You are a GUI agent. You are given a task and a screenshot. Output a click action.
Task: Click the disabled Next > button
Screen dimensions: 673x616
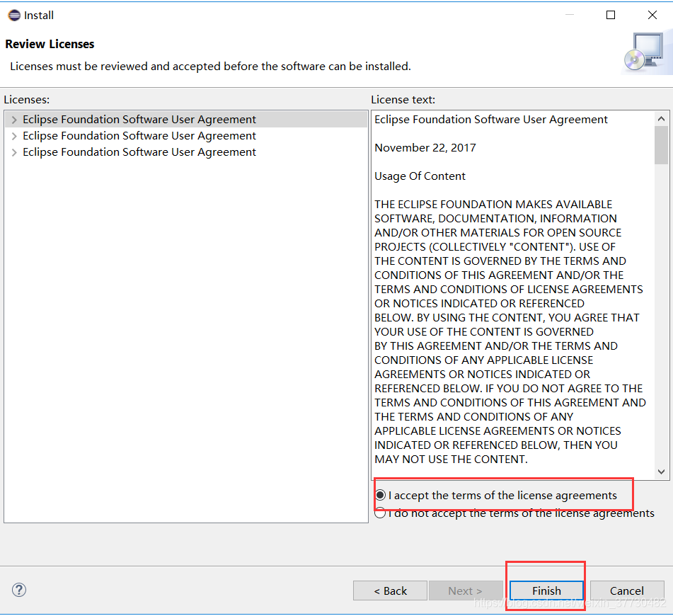(x=466, y=591)
